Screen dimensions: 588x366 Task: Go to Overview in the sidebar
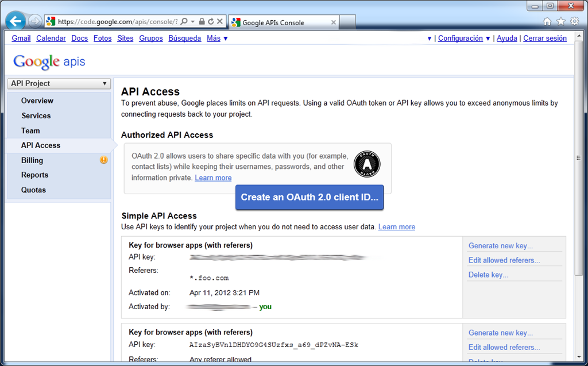point(37,101)
